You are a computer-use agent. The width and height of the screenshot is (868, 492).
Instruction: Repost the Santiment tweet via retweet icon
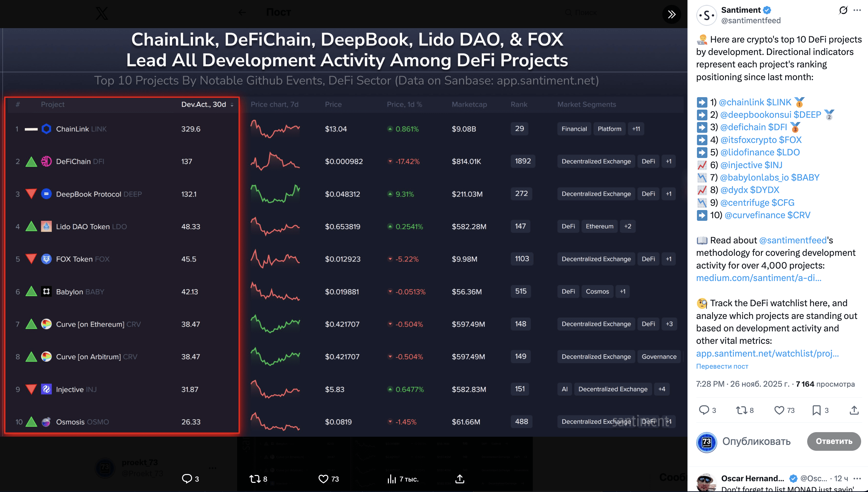point(741,410)
